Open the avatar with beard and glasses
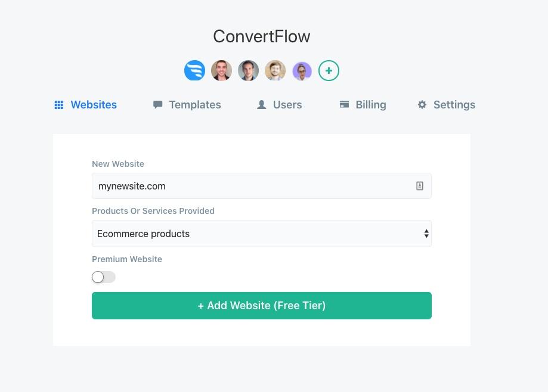This screenshot has height=392, width=548. tap(275, 70)
